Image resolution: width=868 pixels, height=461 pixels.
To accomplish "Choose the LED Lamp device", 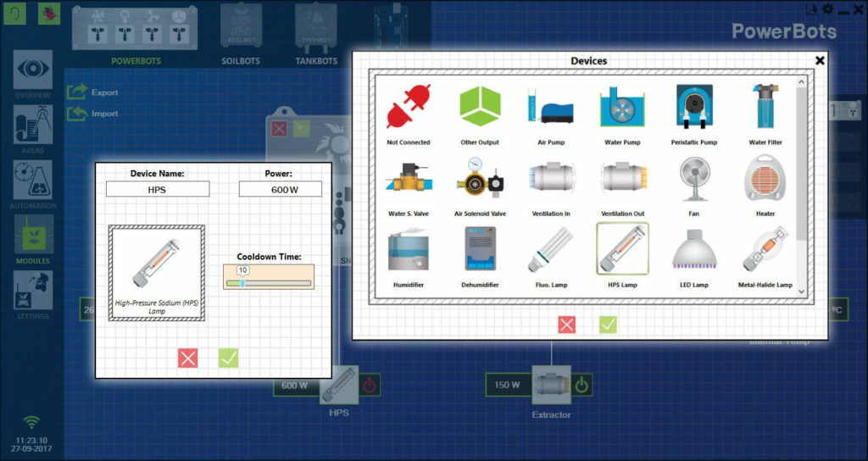I will (694, 249).
